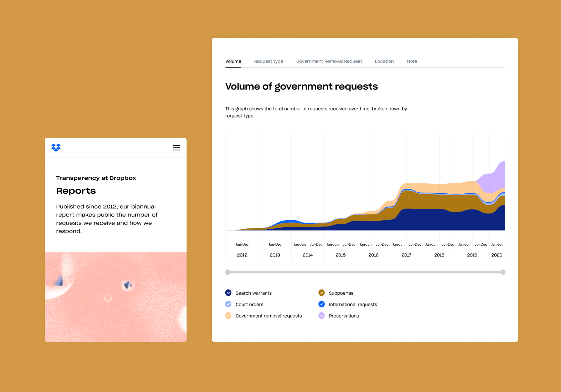Open the More tab
Image resolution: width=561 pixels, height=392 pixels.
[412, 61]
